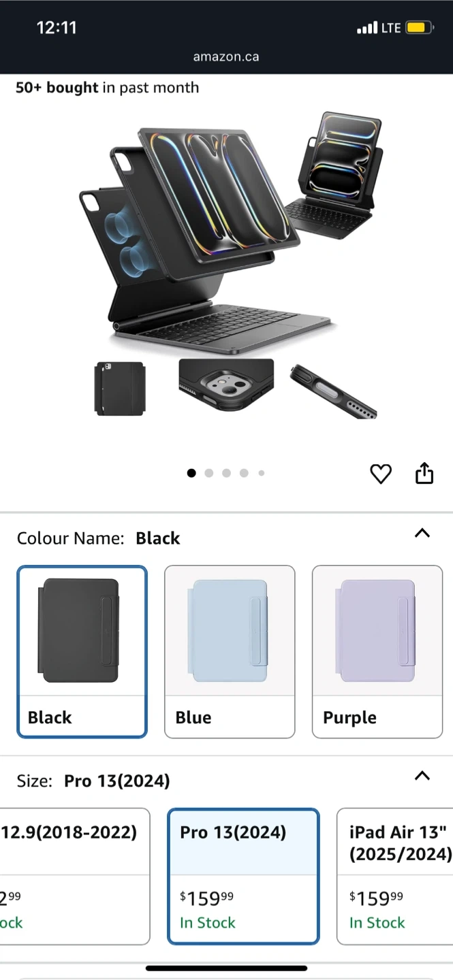Viewport: 453px width, 980px height.
Task: Choose the 12.9(2018-2022) size option
Action: [75, 877]
